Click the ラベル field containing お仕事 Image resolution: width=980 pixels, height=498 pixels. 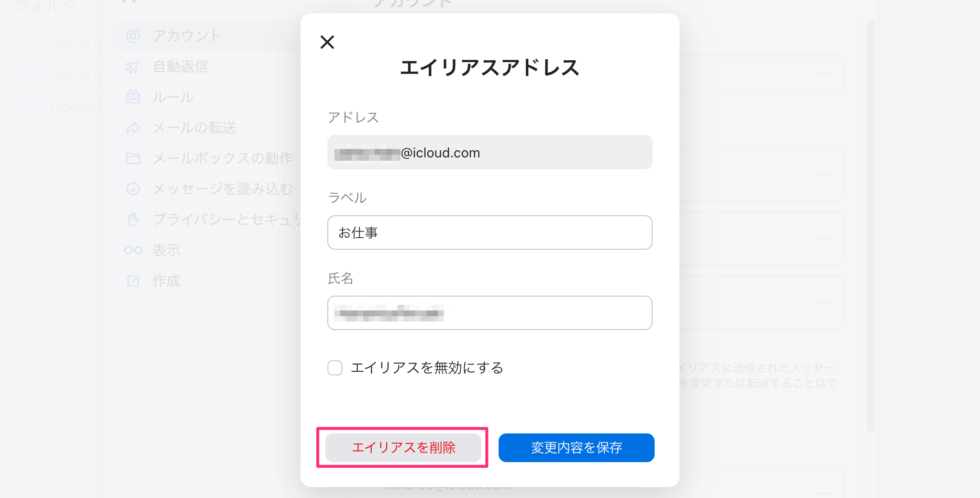point(490,232)
